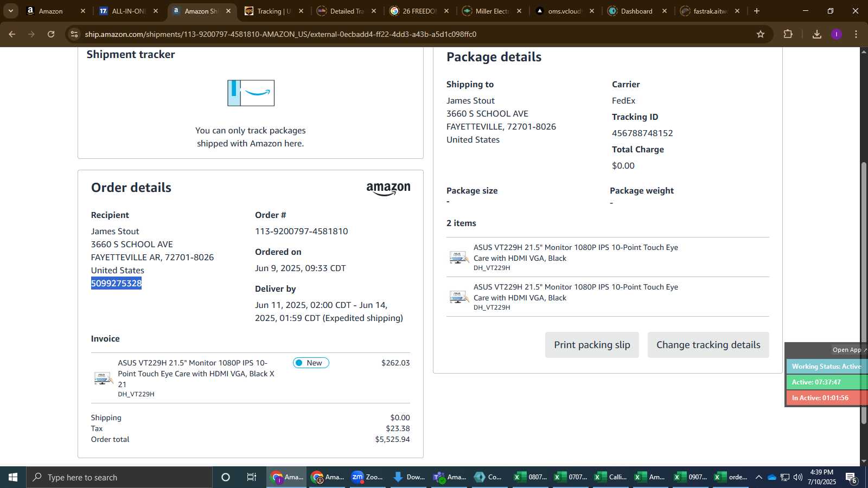Click the browser back arrow
868x488 pixels.
point(12,34)
